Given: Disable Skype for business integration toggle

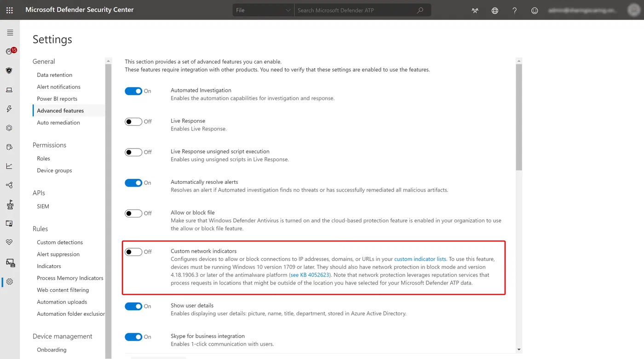Looking at the screenshot, I should pos(133,337).
